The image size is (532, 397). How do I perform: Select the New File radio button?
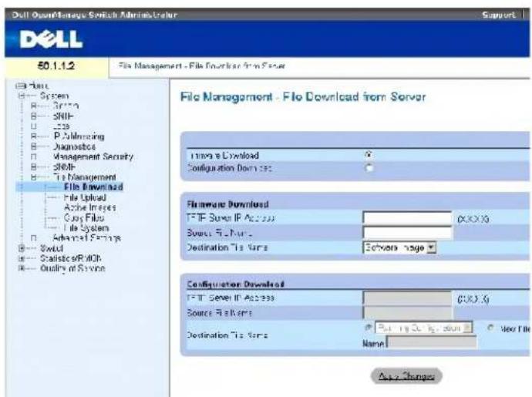(x=490, y=328)
